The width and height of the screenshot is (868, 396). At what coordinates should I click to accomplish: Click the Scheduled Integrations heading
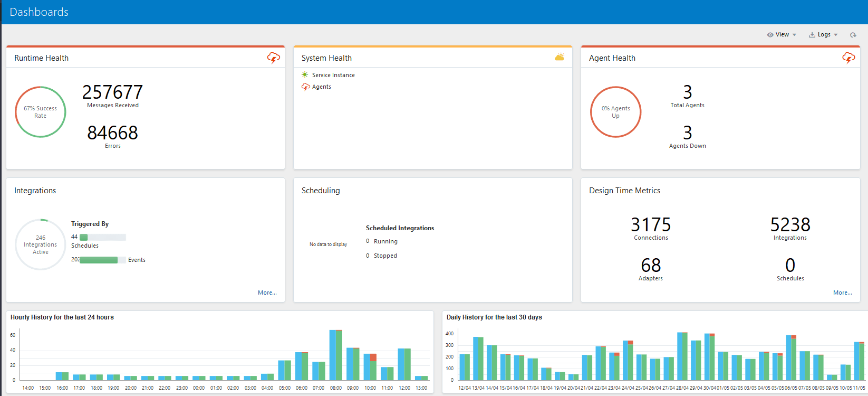click(x=400, y=228)
